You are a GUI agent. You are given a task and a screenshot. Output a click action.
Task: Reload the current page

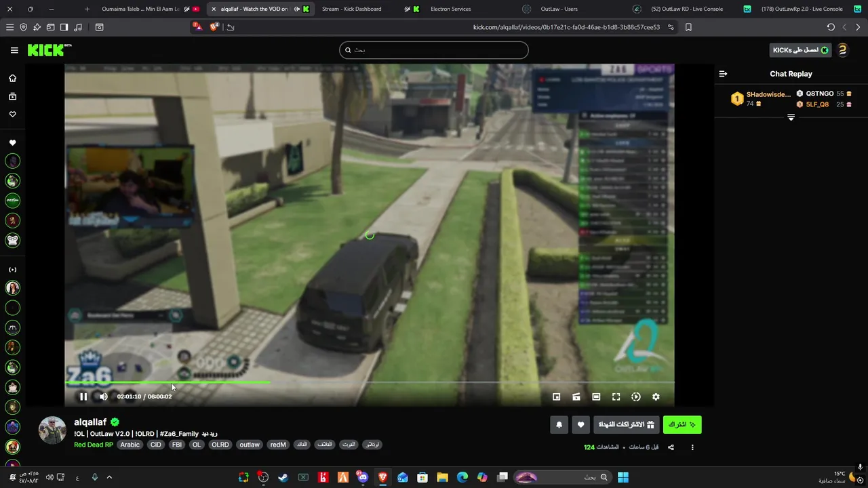831,27
